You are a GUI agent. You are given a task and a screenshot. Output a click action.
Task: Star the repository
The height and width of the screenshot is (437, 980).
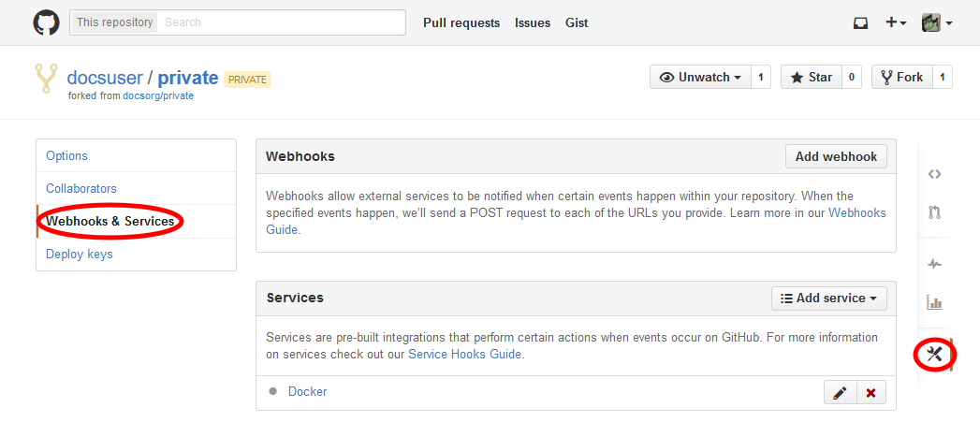[811, 77]
